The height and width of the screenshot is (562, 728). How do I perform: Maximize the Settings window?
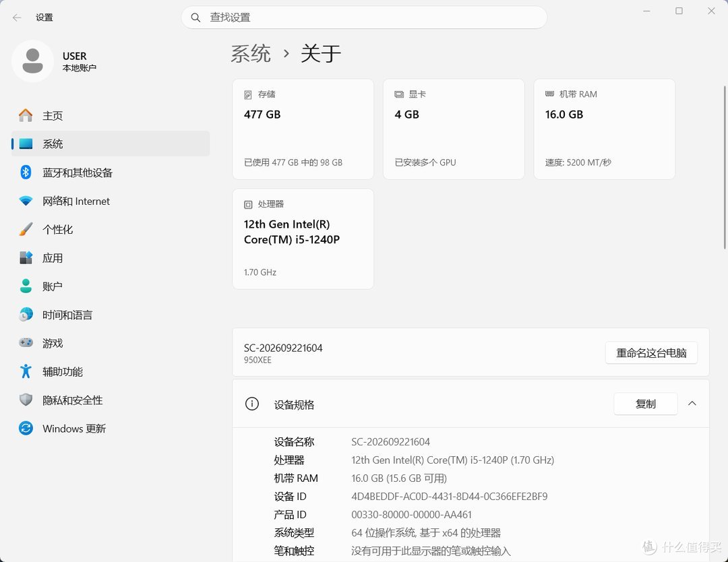tap(679, 11)
